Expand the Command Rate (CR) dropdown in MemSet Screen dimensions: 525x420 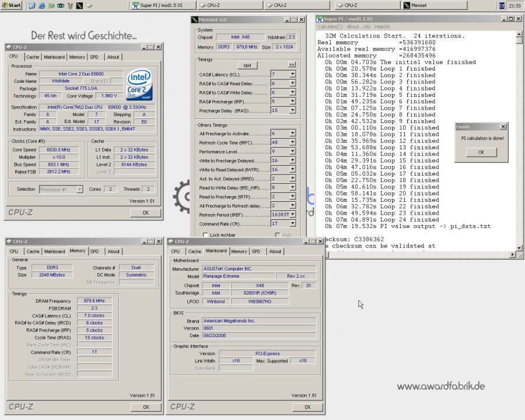[x=292, y=223]
